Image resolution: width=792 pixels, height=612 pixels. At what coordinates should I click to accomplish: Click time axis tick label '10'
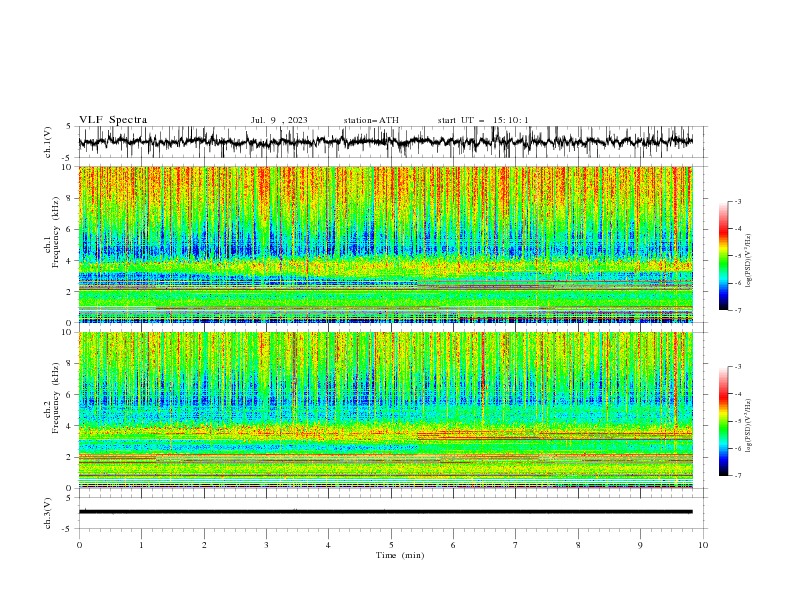pyautogui.click(x=703, y=545)
